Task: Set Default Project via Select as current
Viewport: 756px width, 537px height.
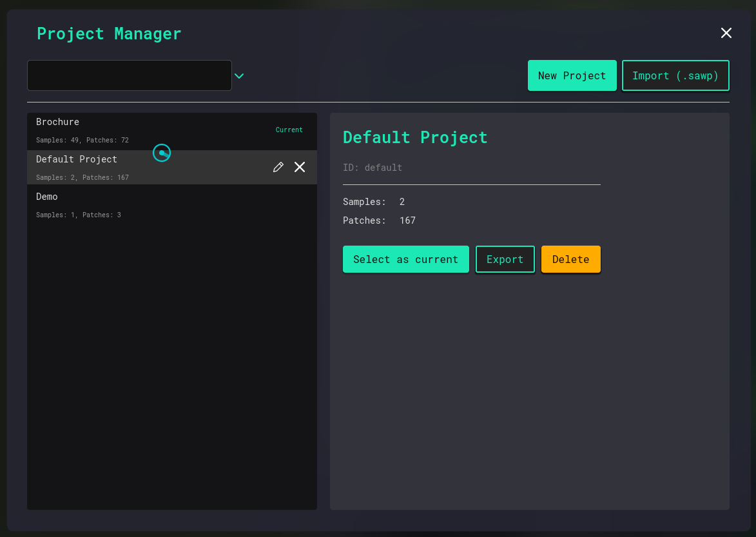Action: point(405,259)
